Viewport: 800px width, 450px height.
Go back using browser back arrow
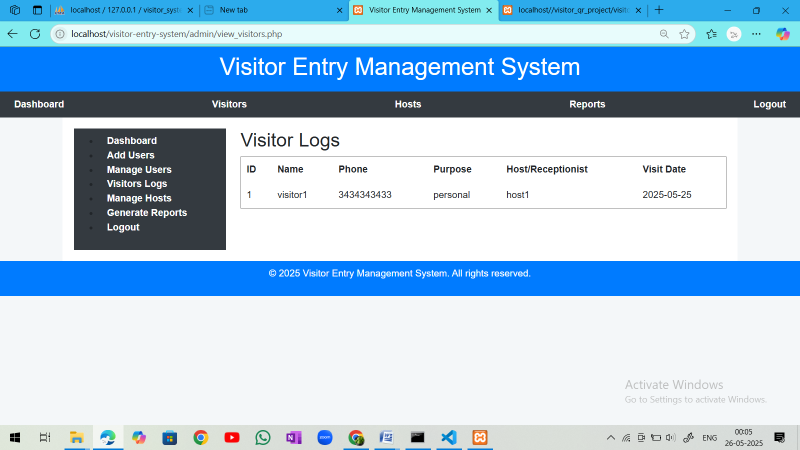[12, 34]
